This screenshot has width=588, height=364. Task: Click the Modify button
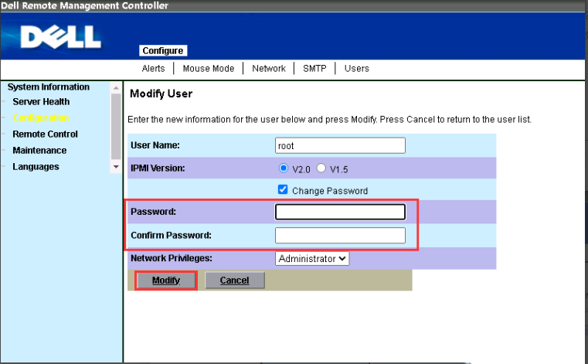pos(166,281)
